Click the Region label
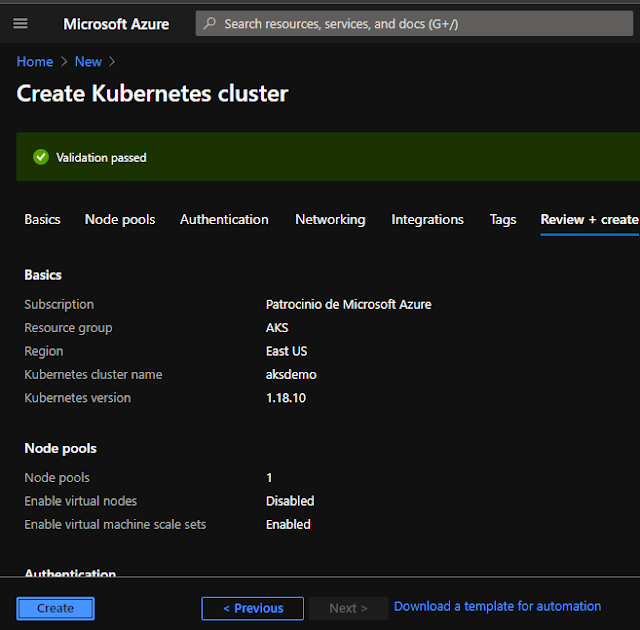The height and width of the screenshot is (630, 640). (44, 351)
